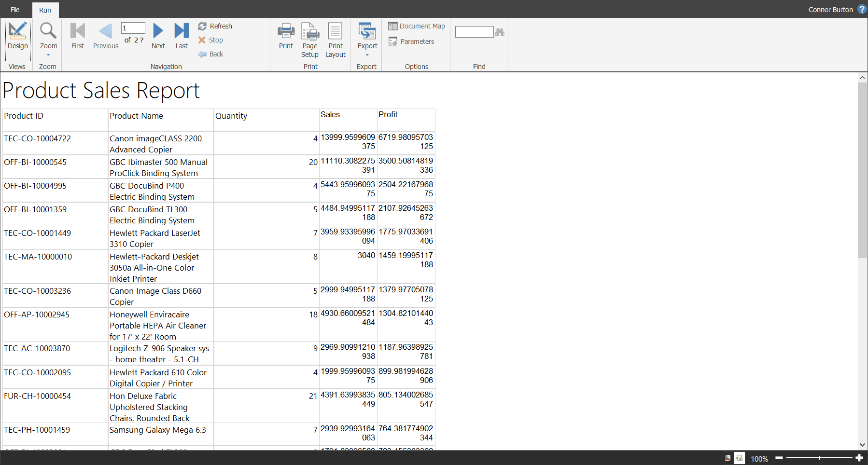Select cell OFF-BI-10004995

pos(55,191)
